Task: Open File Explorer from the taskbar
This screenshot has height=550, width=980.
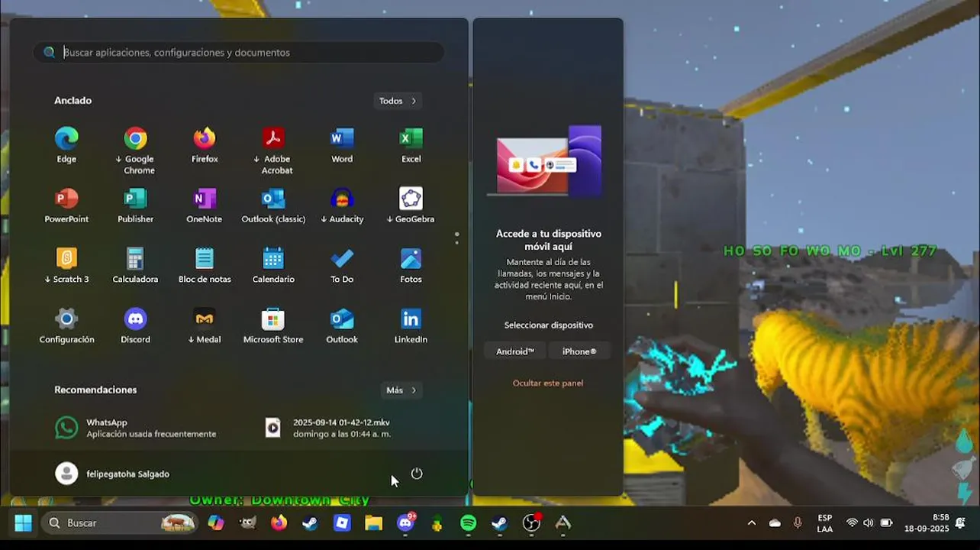Action: [x=373, y=523]
